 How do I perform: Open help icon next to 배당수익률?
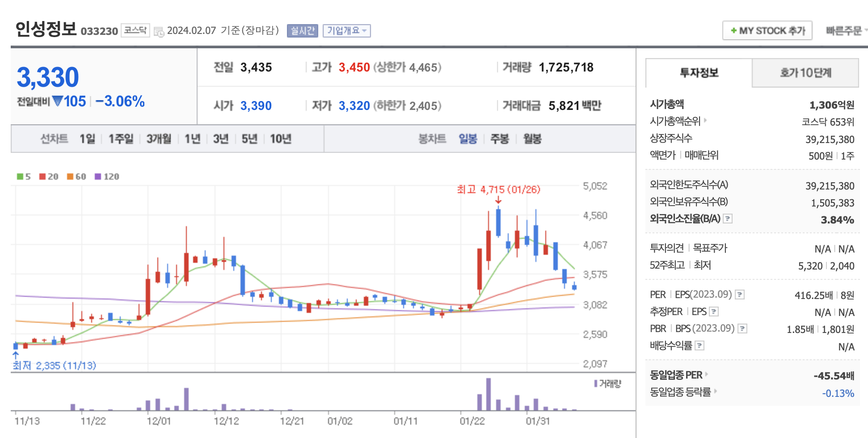[700, 345]
